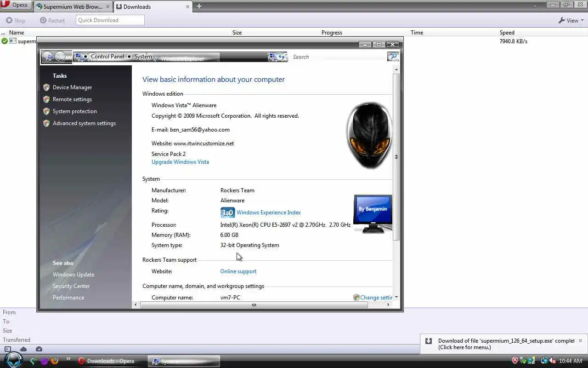The height and width of the screenshot is (368, 588).
Task: Close the Supermium Web Browser tab
Action: (x=107, y=6)
